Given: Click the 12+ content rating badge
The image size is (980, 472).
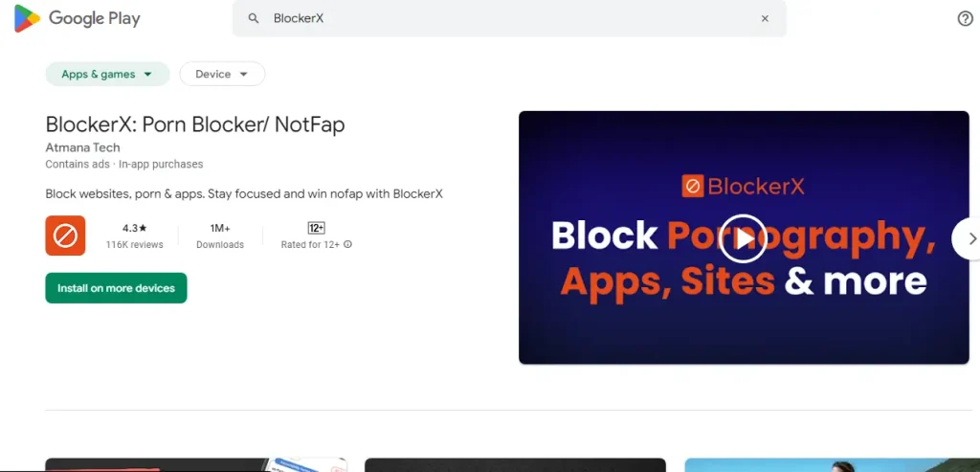Looking at the screenshot, I should [x=316, y=228].
